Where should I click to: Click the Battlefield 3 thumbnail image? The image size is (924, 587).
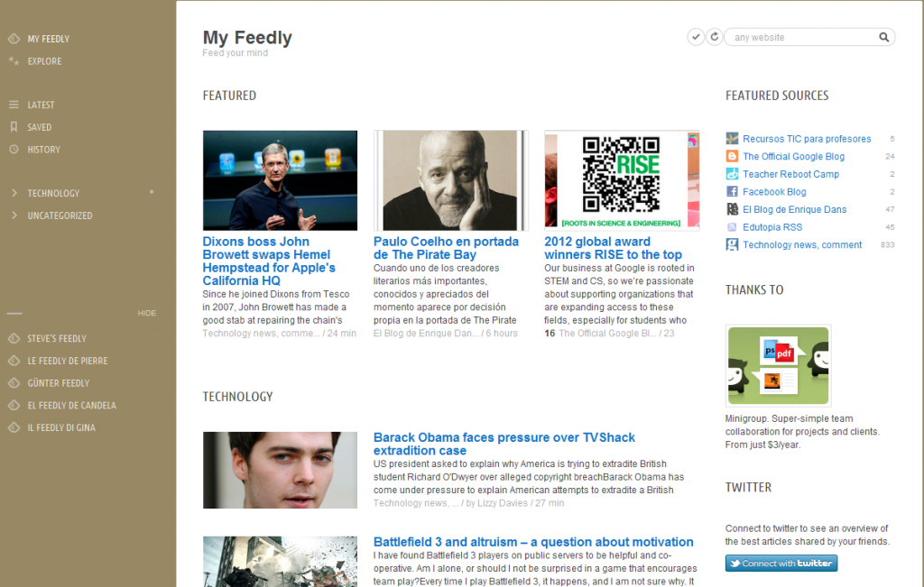pyautogui.click(x=280, y=562)
